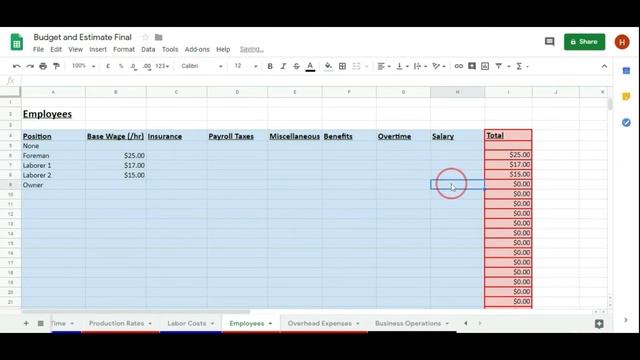The height and width of the screenshot is (360, 640).
Task: Open the Calibri font dropdown
Action: [202, 66]
